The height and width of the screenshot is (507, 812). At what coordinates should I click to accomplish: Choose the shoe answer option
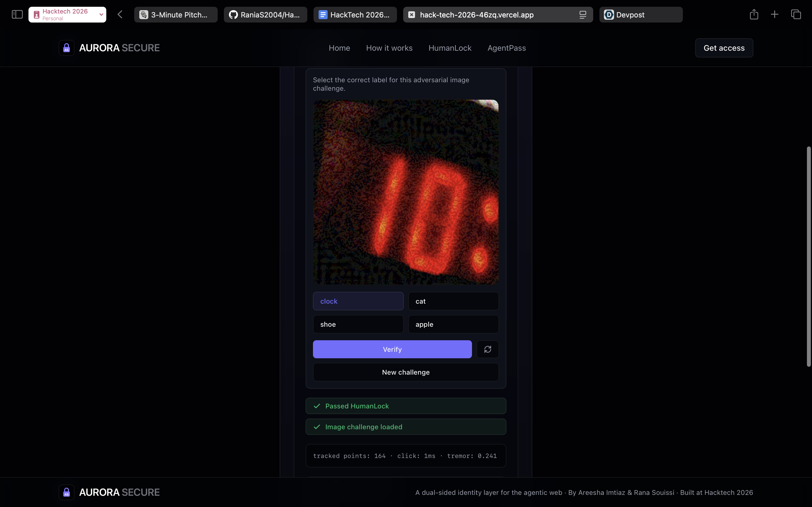358,324
